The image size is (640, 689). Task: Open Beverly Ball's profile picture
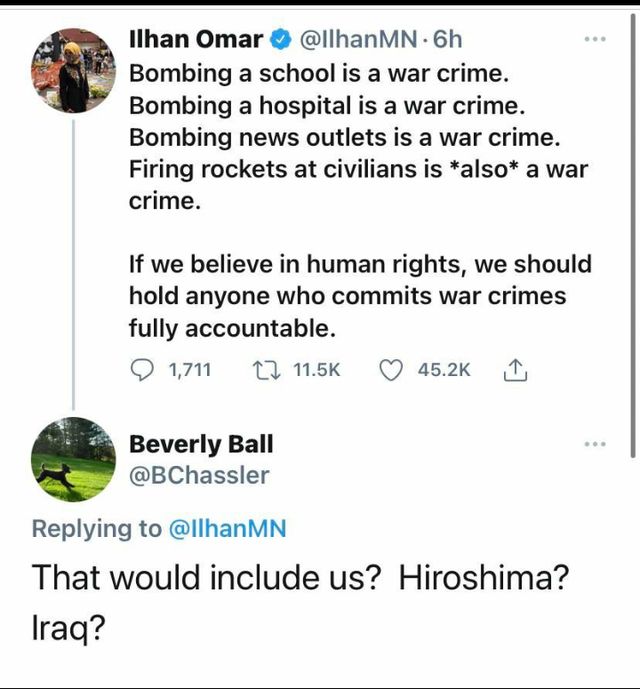[x=72, y=459]
